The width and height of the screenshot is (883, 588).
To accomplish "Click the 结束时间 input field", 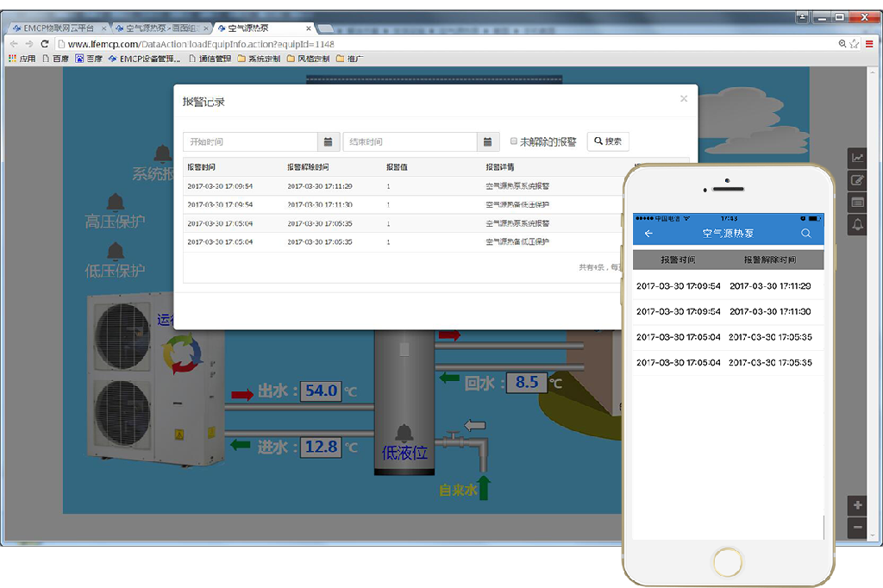I will [410, 142].
